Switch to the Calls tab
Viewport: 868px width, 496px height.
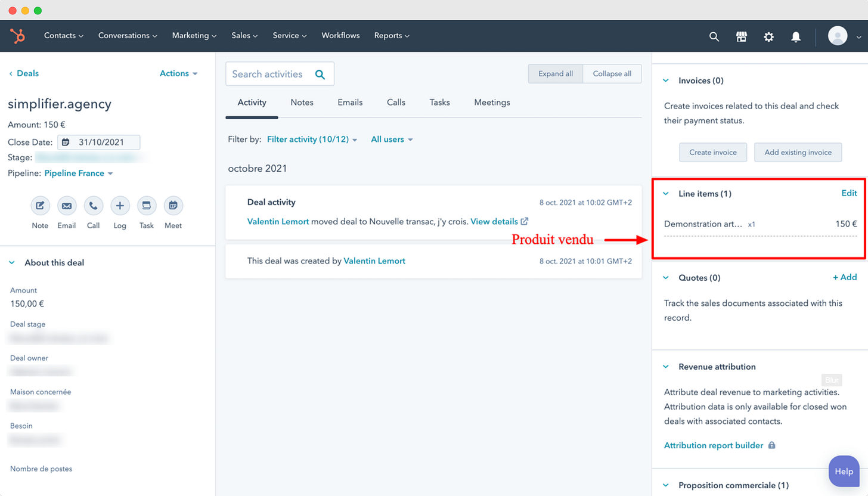coord(396,103)
